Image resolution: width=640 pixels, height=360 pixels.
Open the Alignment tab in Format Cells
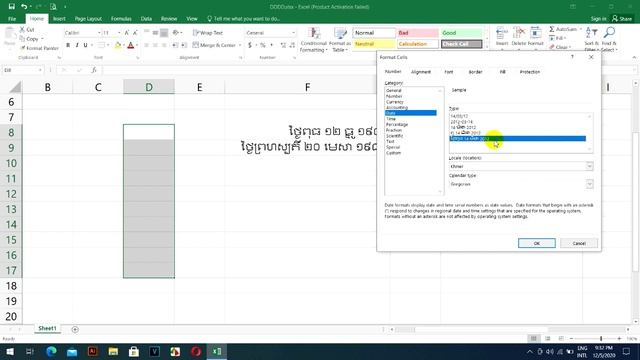[421, 72]
